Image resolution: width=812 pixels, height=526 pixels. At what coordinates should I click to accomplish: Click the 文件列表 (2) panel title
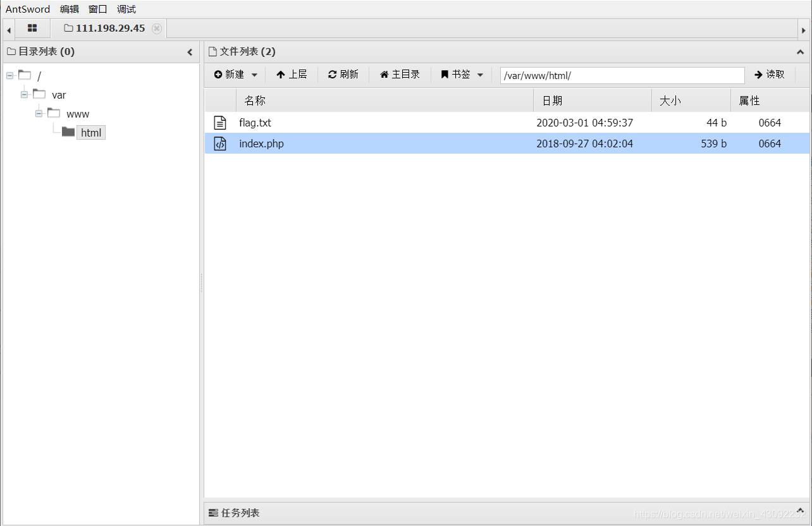(x=247, y=52)
